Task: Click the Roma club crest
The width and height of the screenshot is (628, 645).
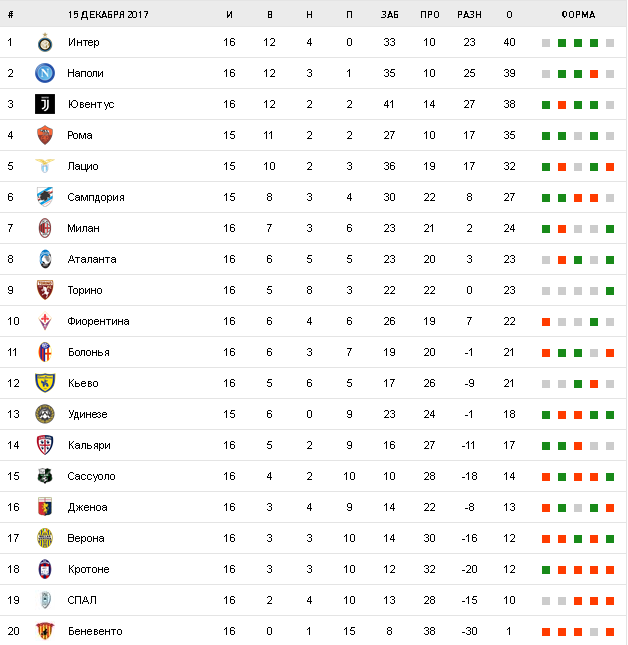Action: [44, 135]
